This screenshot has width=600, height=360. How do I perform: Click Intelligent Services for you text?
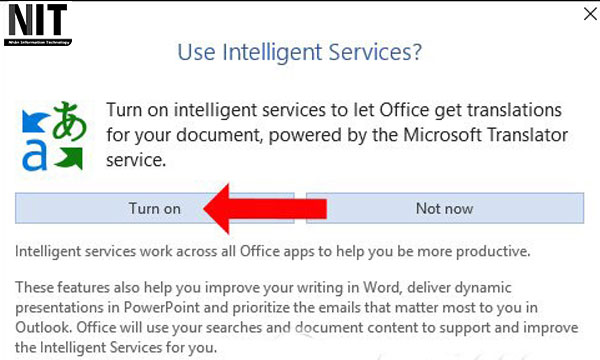tap(129, 347)
